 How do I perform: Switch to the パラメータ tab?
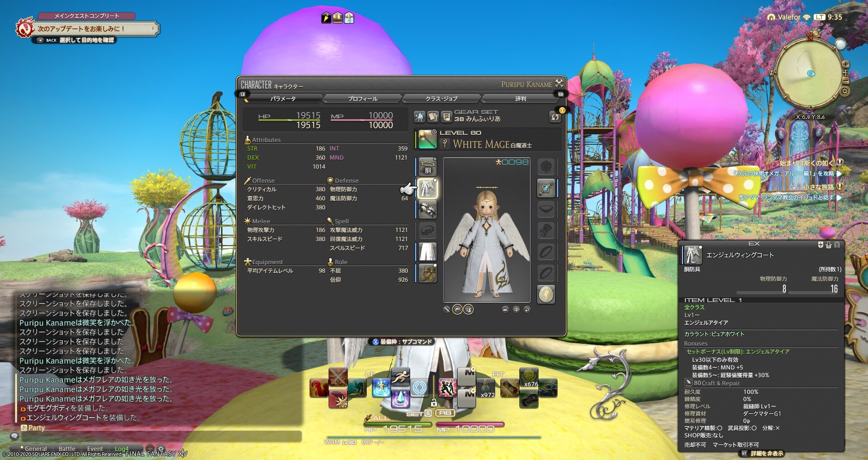pos(283,99)
